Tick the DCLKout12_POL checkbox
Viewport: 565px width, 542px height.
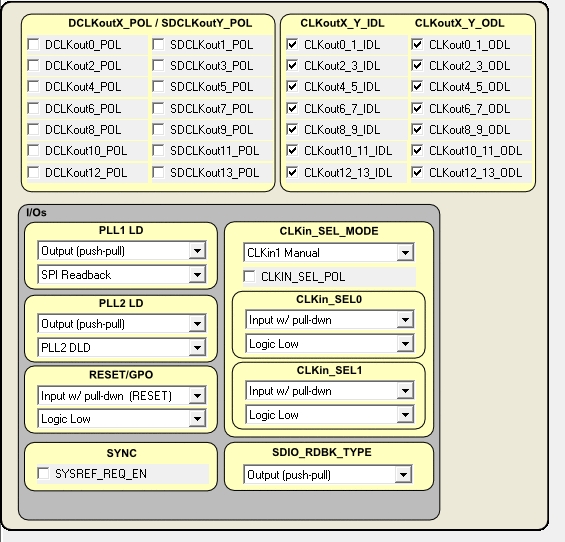coord(34,173)
